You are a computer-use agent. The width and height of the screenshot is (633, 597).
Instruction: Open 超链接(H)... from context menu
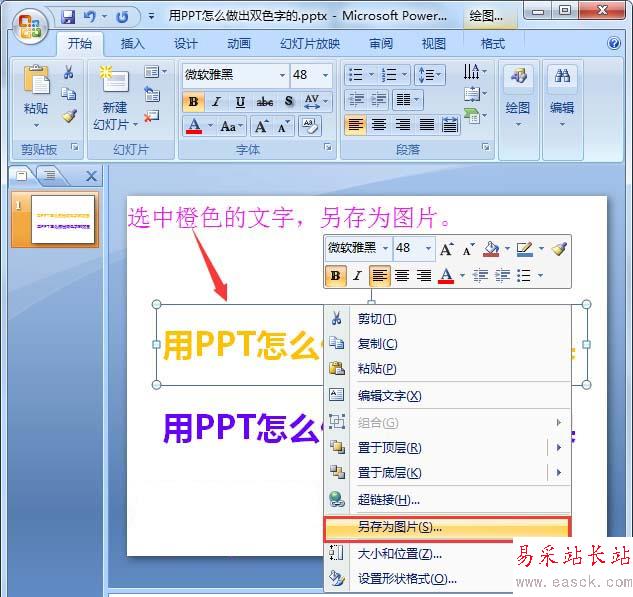pos(448,500)
